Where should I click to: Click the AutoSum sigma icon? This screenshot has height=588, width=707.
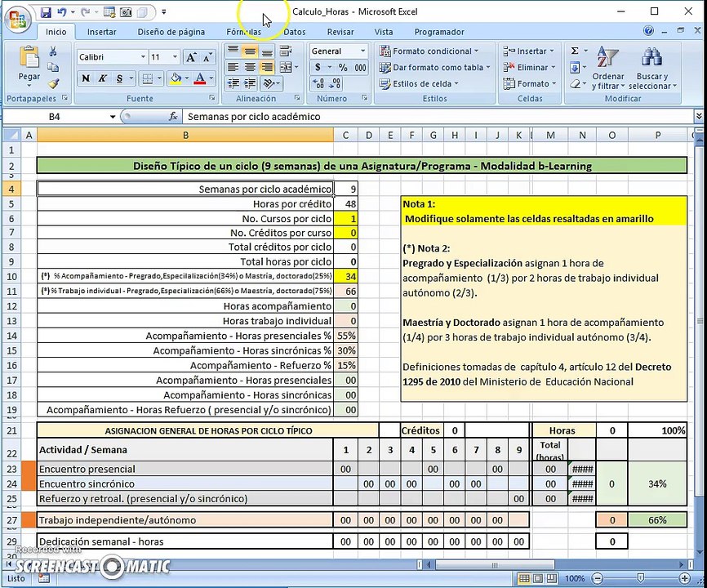(575, 51)
